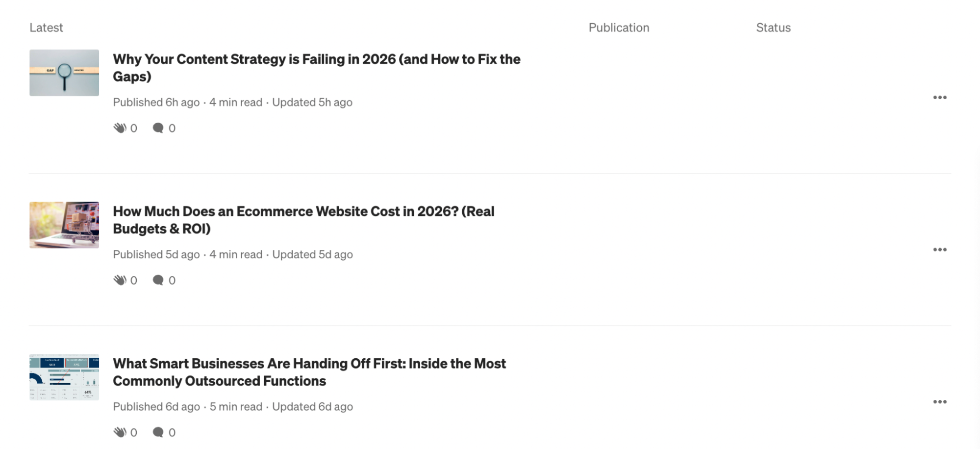Click 'Published 6d ago' on the outsourcing story
Screen dimensions: 980x449
pos(156,406)
